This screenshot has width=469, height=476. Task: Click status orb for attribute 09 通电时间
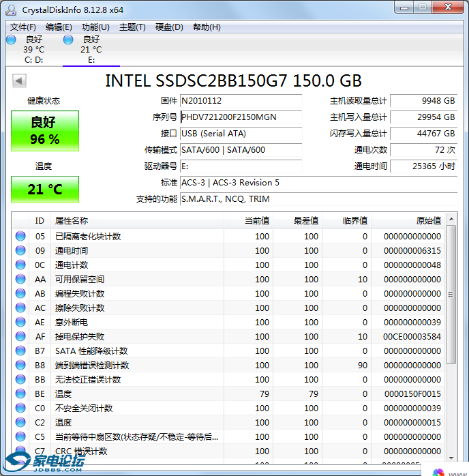pos(20,250)
